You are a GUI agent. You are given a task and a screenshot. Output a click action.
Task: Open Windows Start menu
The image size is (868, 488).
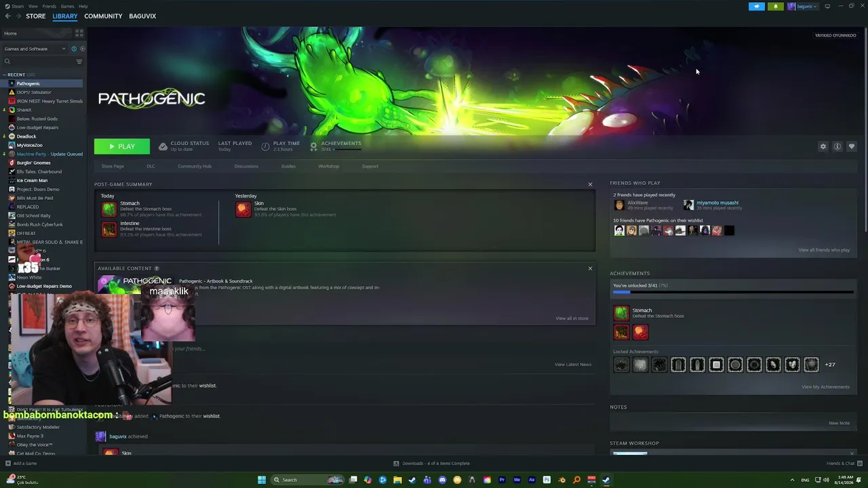pos(262,480)
